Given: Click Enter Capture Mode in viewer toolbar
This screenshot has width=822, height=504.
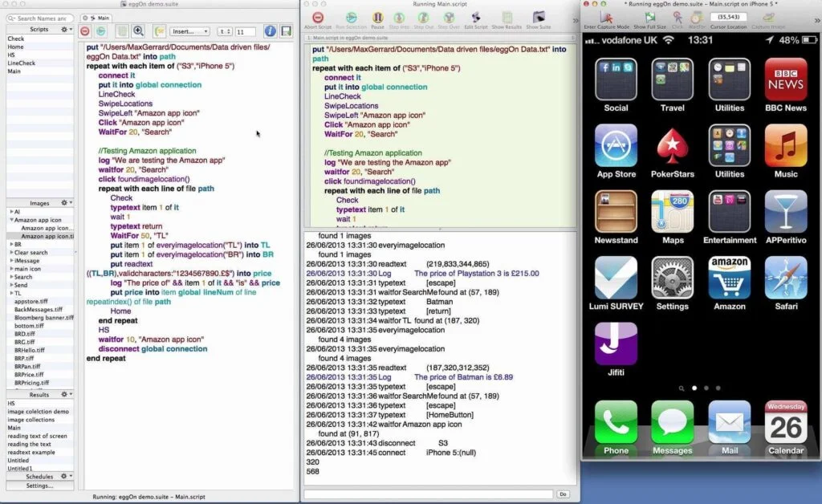Looking at the screenshot, I should [606, 20].
